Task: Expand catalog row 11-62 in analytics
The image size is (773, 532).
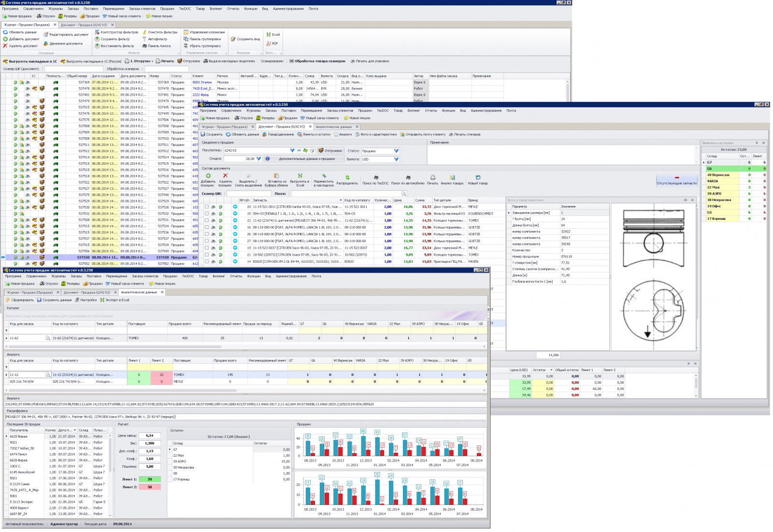Action: 6,338
